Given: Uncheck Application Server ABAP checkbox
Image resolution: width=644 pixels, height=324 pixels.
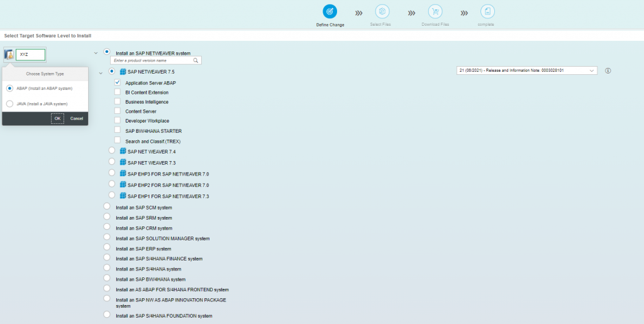Looking at the screenshot, I should pyautogui.click(x=118, y=82).
